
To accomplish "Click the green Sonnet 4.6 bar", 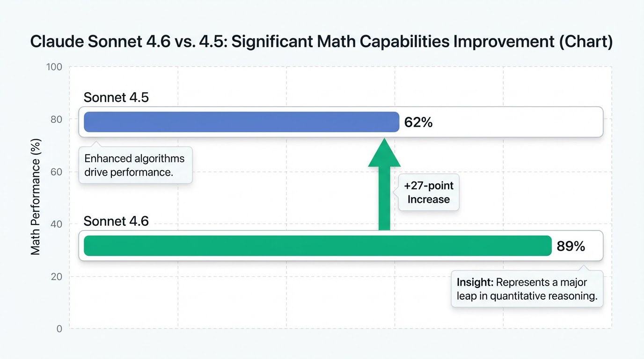I will click(317, 246).
